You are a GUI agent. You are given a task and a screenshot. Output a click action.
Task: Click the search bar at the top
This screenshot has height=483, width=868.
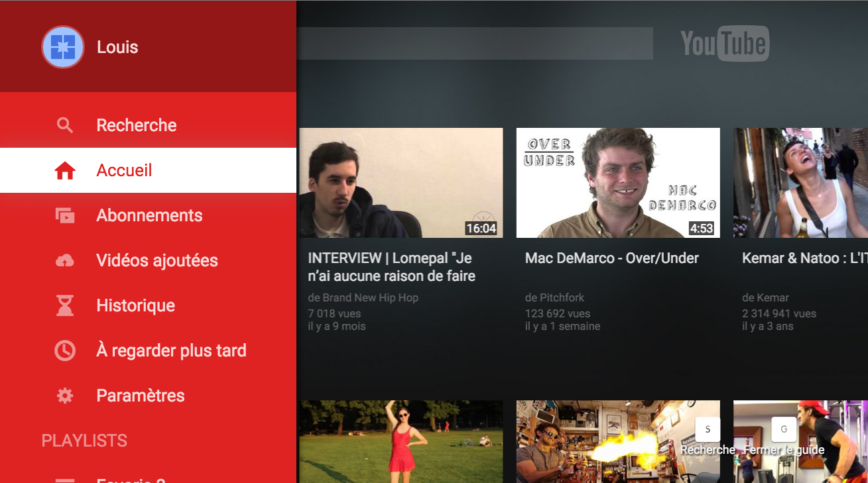pos(474,44)
